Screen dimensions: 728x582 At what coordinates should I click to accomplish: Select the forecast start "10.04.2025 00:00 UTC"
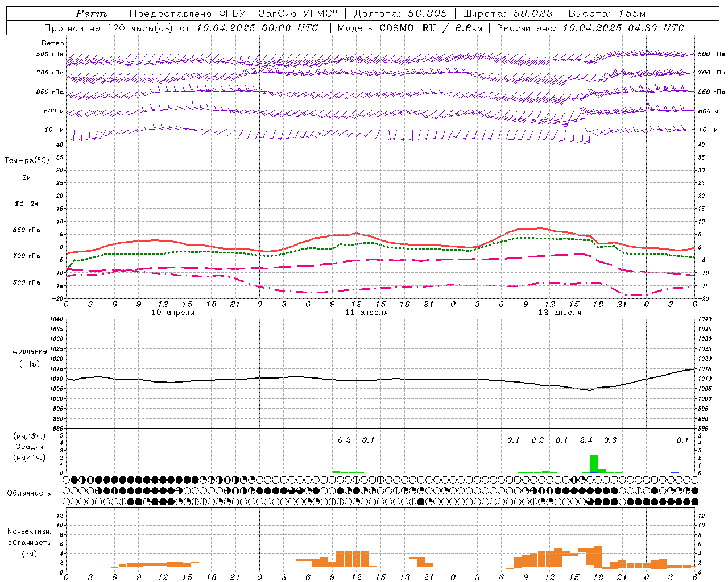[x=257, y=28]
